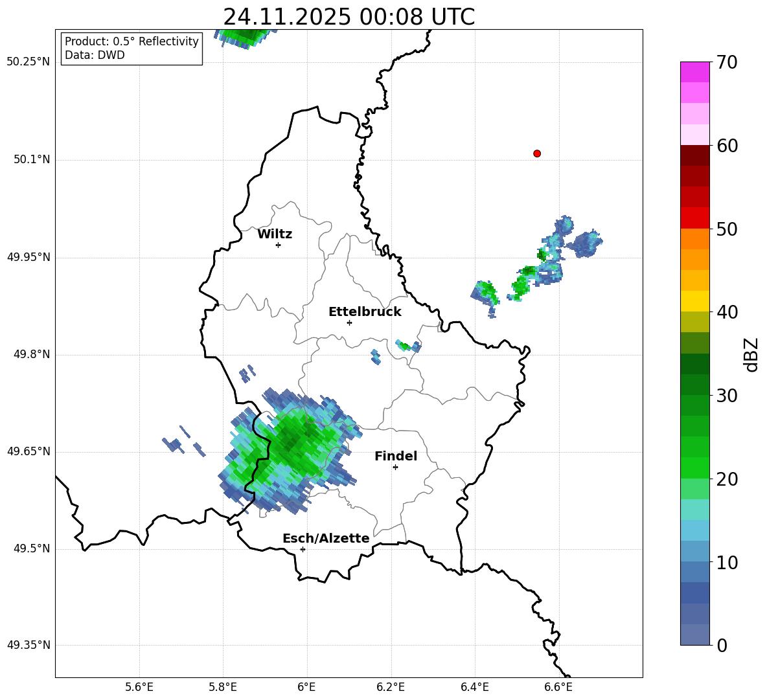Viewport: 767px width, 700px height.
Task: Click the dark blue colorbar segment near 5
Action: (x=694, y=593)
